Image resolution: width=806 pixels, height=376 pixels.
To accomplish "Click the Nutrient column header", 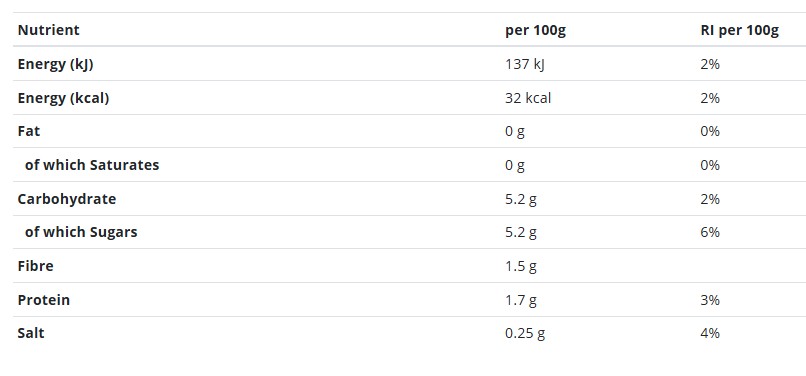I will pos(48,30).
